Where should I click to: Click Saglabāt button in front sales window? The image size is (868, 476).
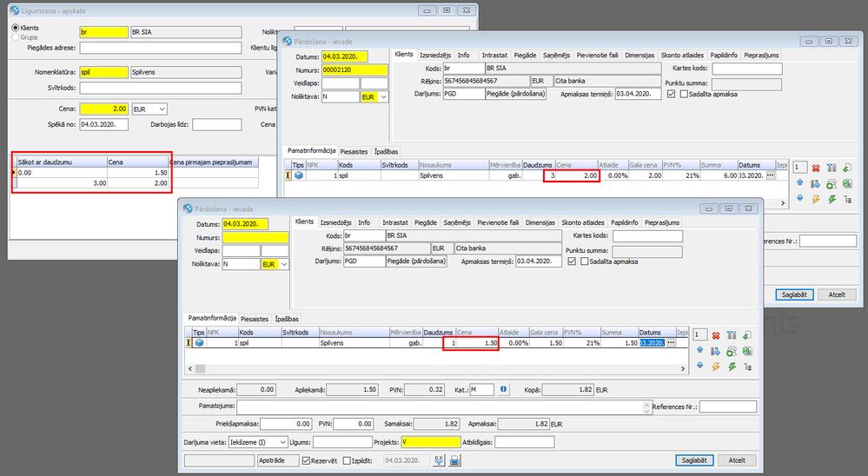[x=694, y=460]
